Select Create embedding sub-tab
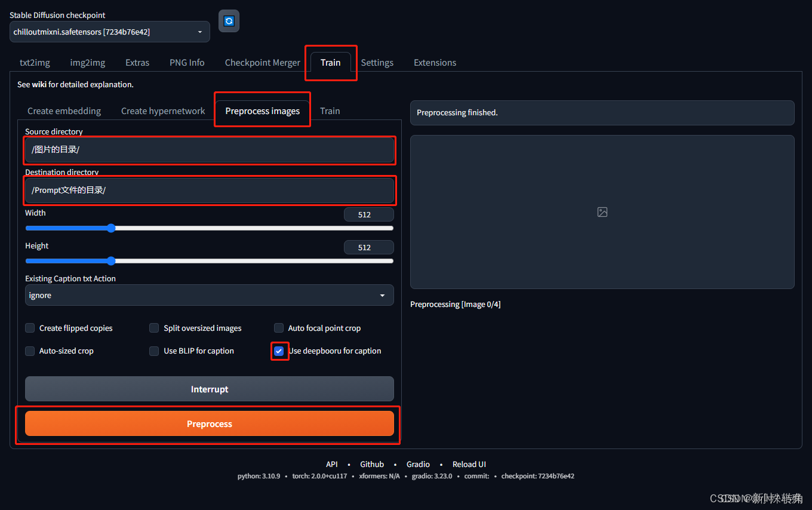 pyautogui.click(x=64, y=111)
